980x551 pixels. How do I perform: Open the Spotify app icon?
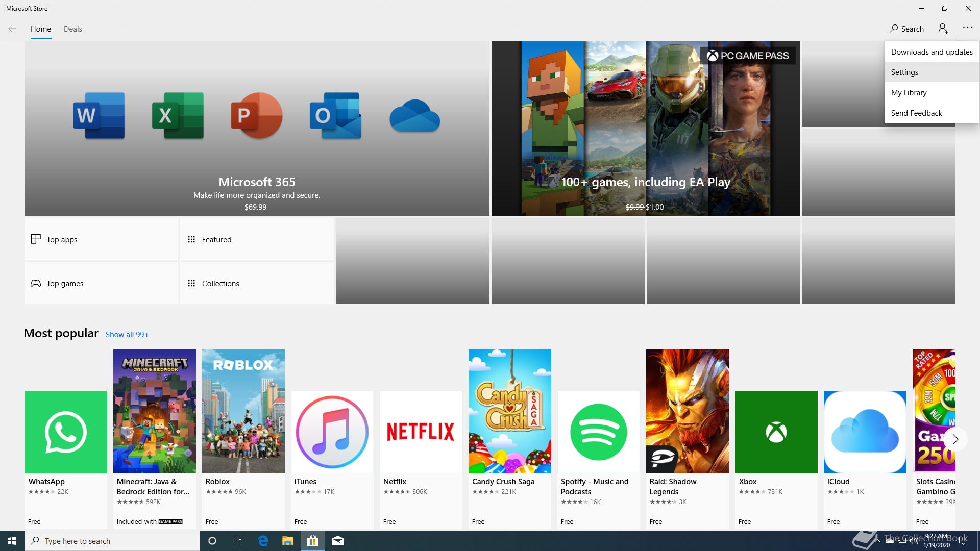pos(599,432)
